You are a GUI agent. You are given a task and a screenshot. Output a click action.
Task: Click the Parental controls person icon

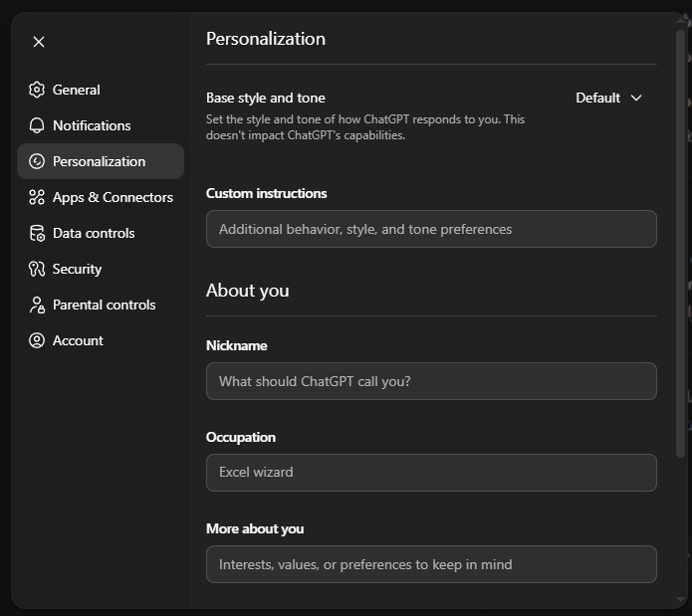[x=37, y=305]
